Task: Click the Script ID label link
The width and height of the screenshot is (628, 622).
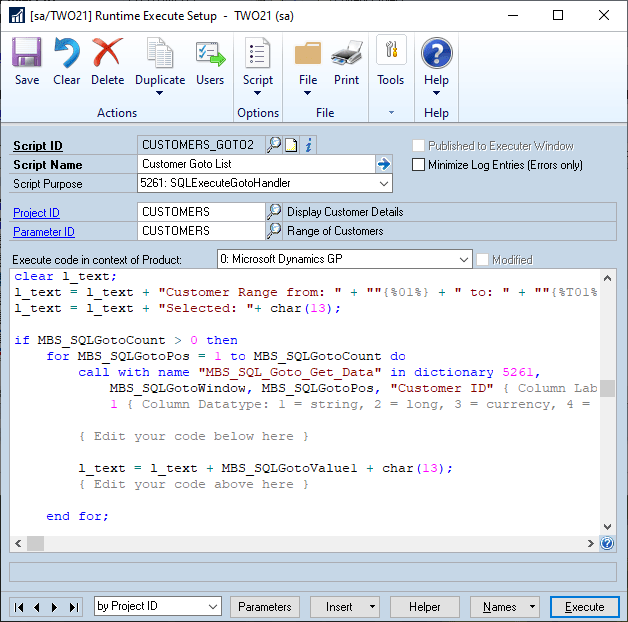Action: (38, 146)
